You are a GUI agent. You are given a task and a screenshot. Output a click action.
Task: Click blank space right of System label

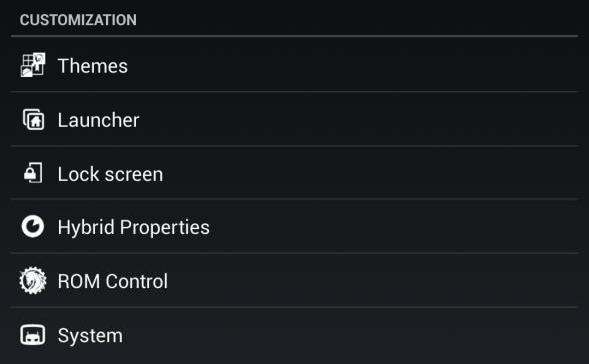350,336
